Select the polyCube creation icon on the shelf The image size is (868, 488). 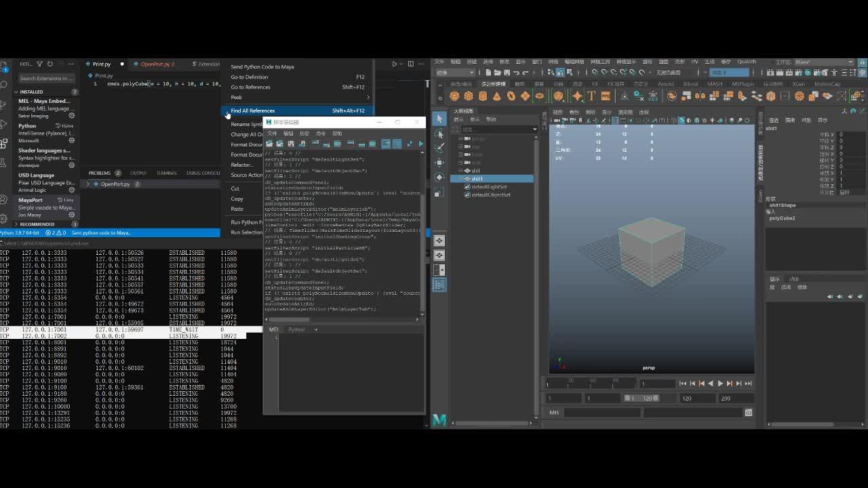click(467, 96)
